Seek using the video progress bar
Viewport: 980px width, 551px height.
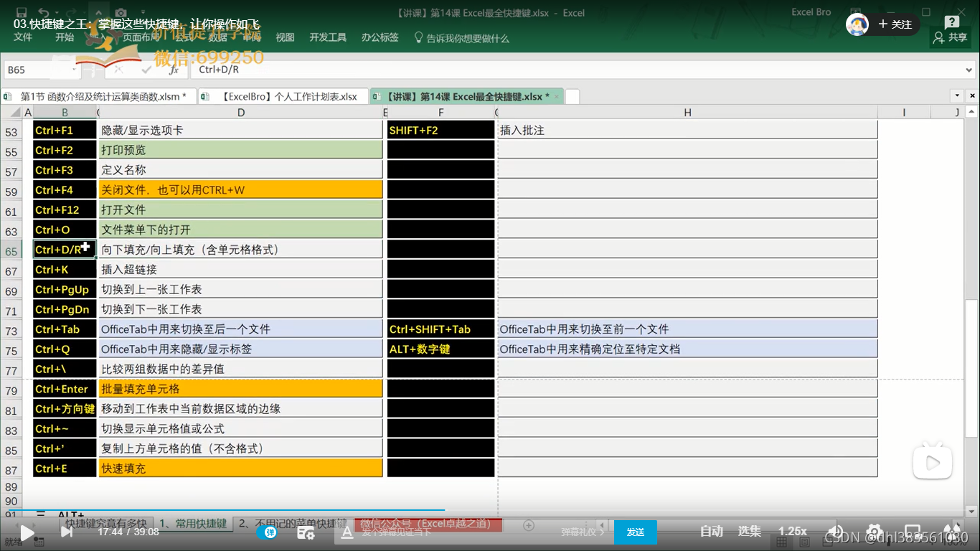[490, 512]
